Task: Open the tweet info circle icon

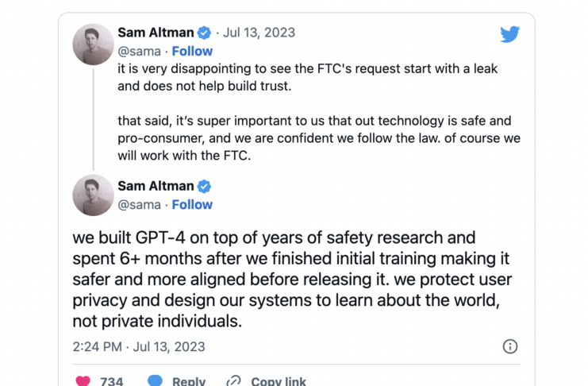Action: coord(510,346)
